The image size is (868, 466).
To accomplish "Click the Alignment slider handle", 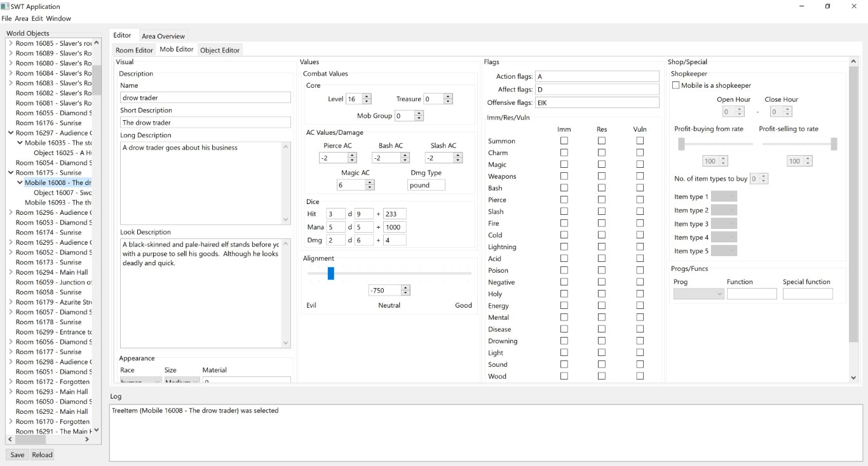I will point(330,273).
